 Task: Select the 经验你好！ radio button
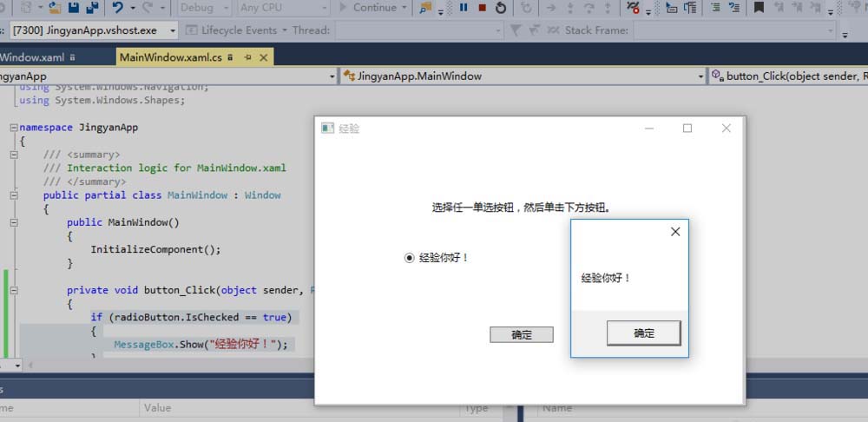click(x=410, y=258)
